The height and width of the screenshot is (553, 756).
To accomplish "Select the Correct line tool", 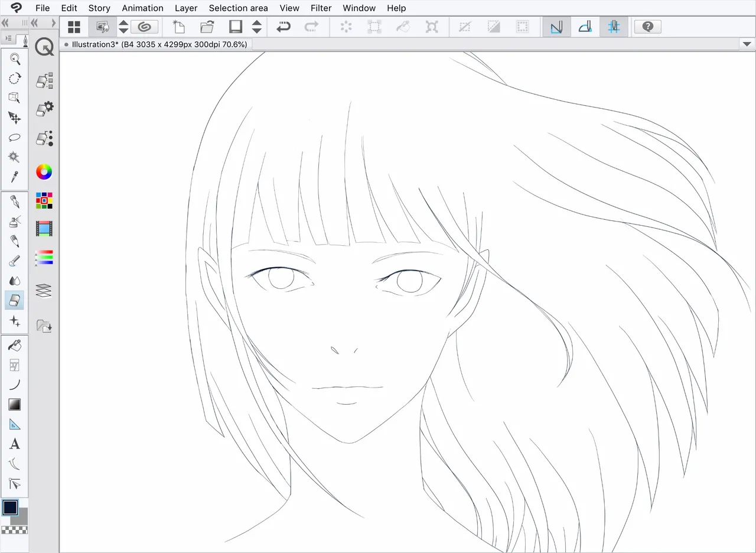I will pyautogui.click(x=15, y=484).
